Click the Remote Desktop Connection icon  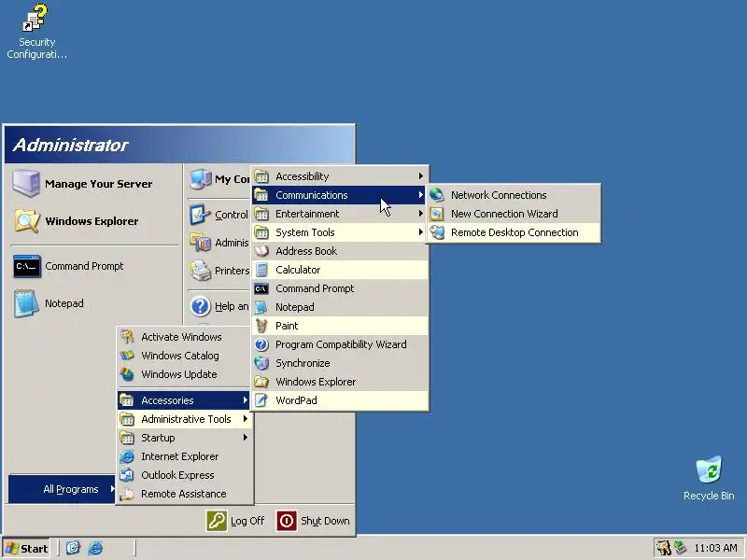[x=437, y=232]
